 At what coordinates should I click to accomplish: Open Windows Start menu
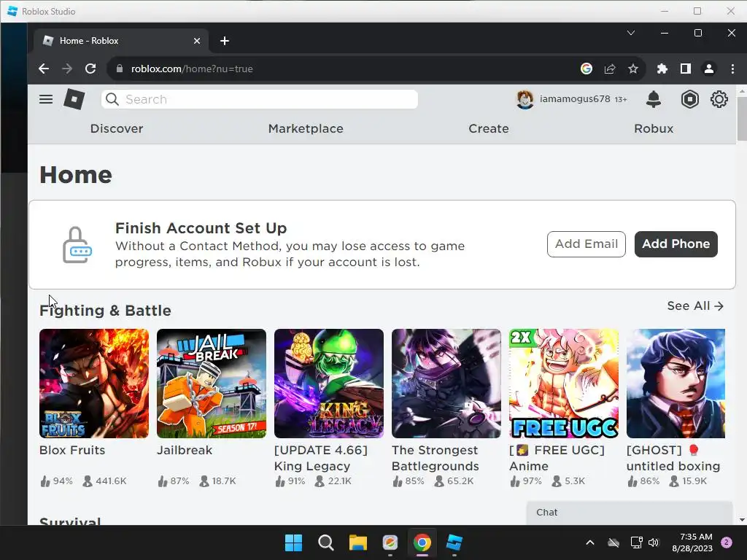pos(293,542)
